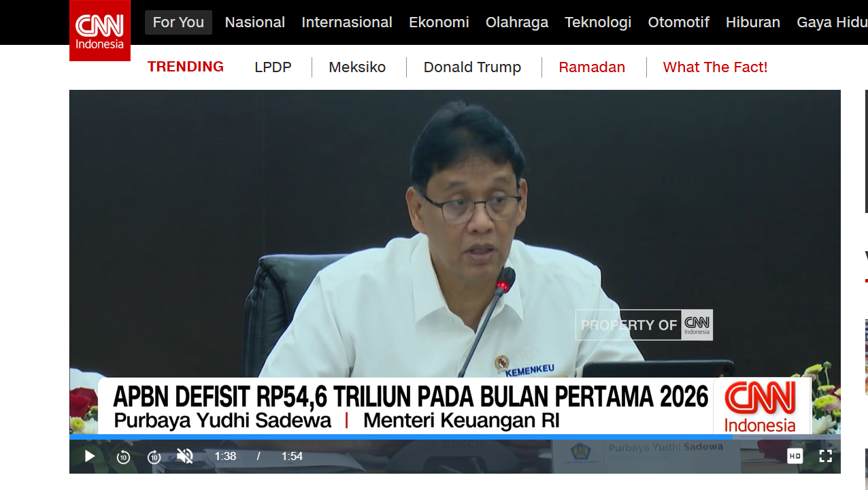Open the Meksiko trending topic
Viewport: 868px width, 490px height.
(x=357, y=67)
